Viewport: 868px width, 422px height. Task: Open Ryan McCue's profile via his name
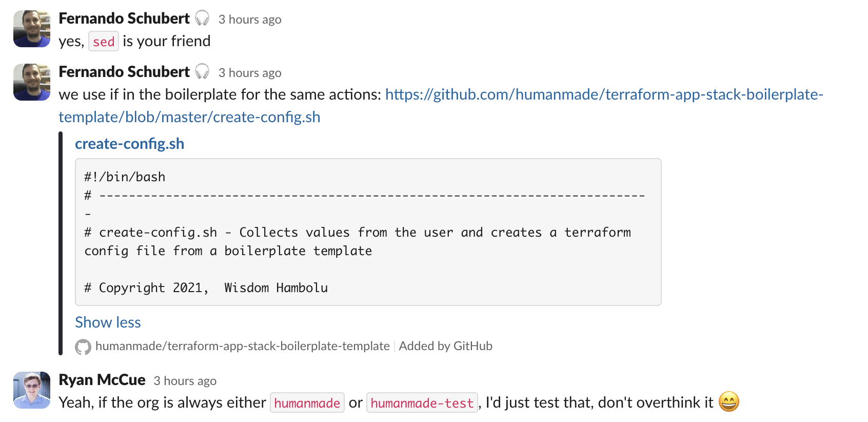point(102,380)
